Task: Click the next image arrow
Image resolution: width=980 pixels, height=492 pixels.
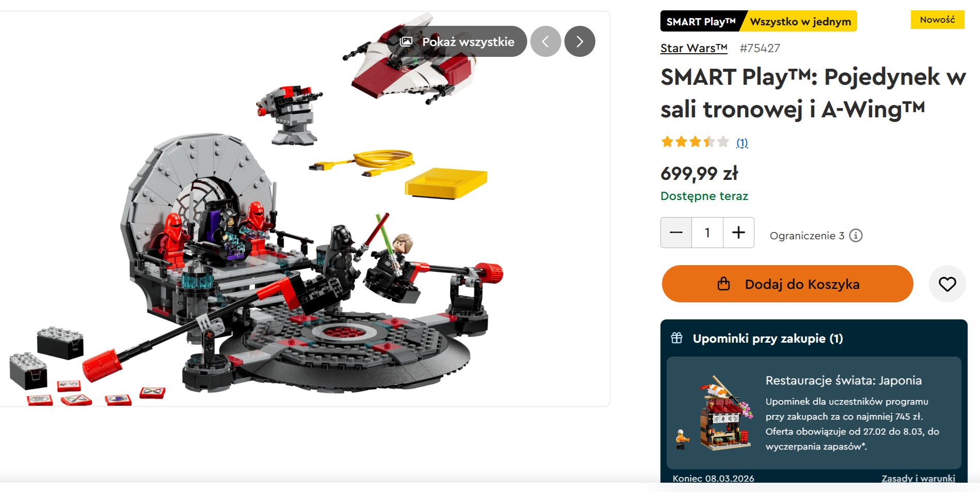Action: (579, 41)
